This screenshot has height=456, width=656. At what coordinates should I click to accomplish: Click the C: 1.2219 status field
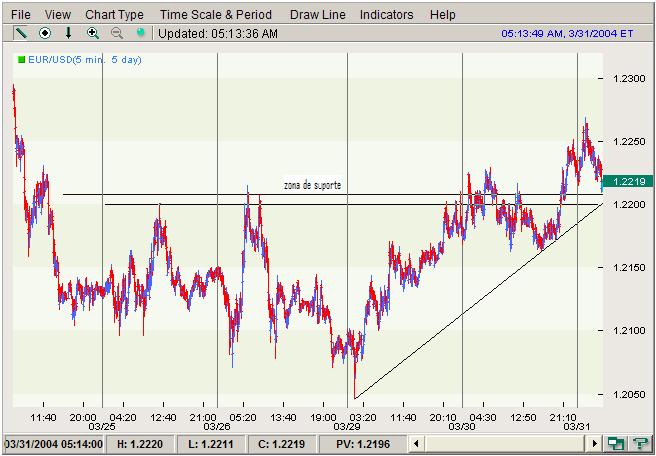[282, 443]
